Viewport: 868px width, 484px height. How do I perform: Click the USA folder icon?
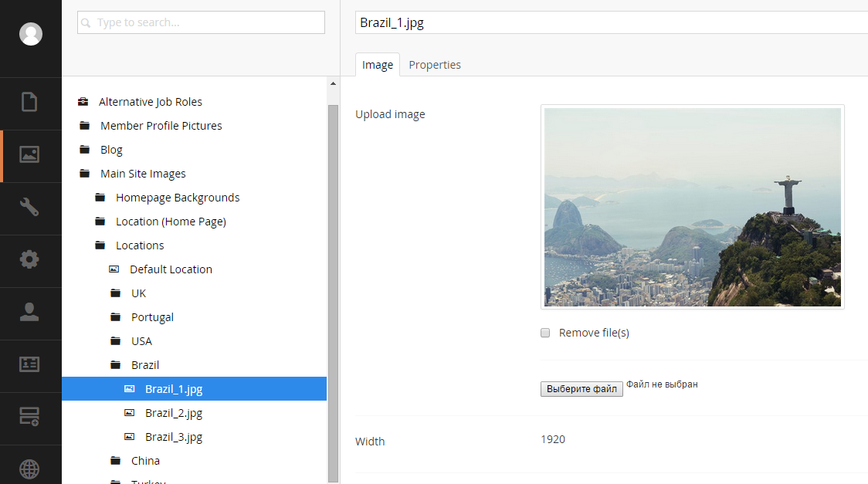pyautogui.click(x=116, y=340)
